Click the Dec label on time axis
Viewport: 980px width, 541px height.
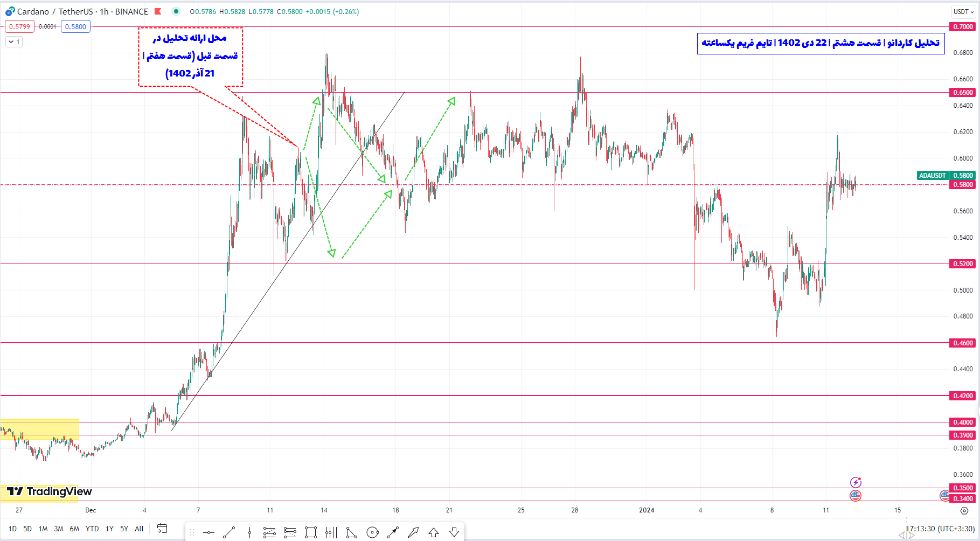pos(91,510)
